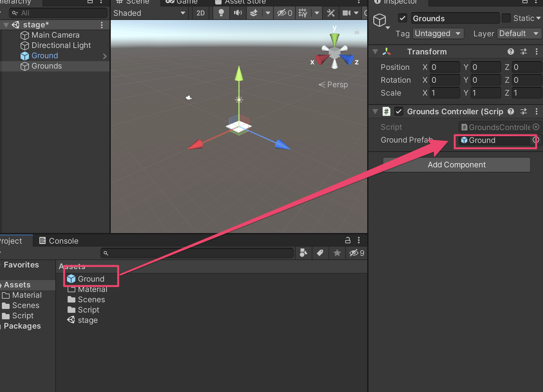Toggle Grounds active checkbox
The image size is (543, 392).
click(402, 19)
